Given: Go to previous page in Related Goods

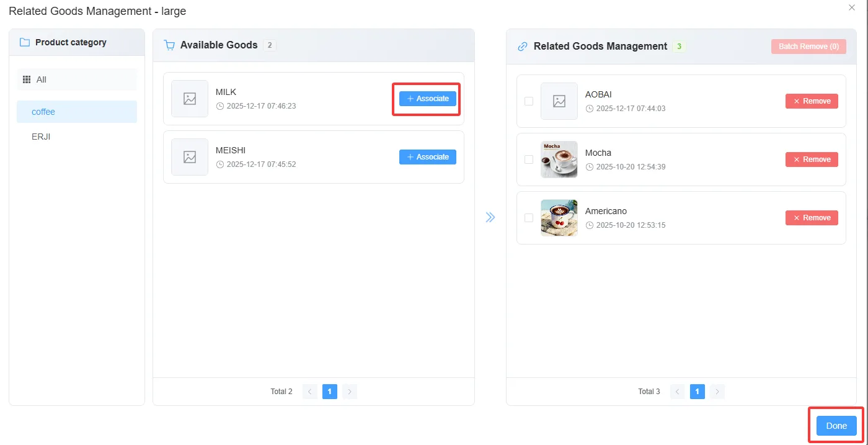Looking at the screenshot, I should pyautogui.click(x=678, y=392).
